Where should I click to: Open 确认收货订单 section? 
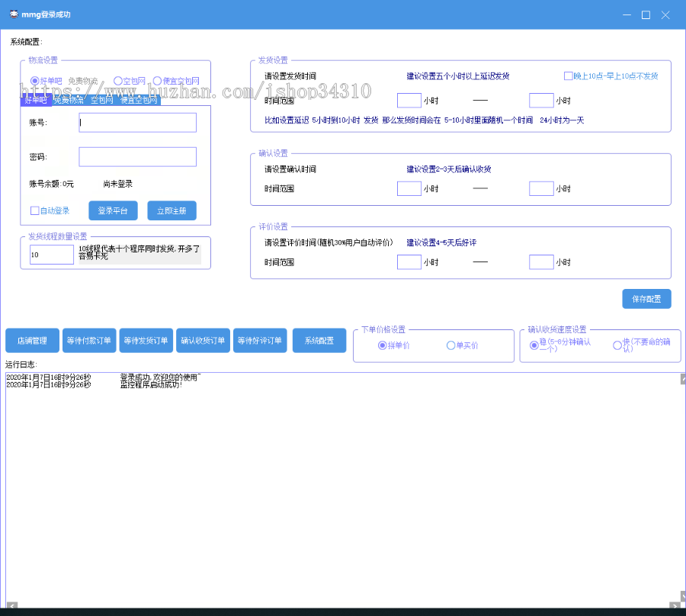point(203,340)
